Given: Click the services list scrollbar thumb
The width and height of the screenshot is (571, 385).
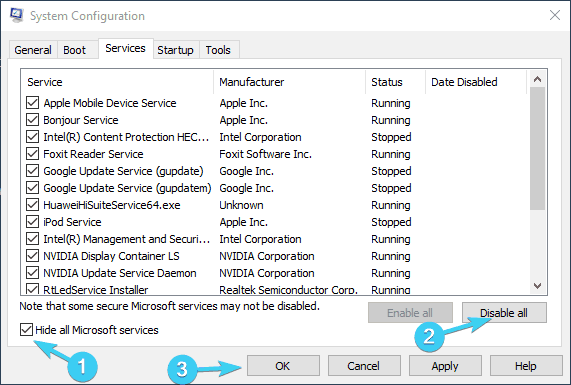Looking at the screenshot, I should [x=537, y=148].
